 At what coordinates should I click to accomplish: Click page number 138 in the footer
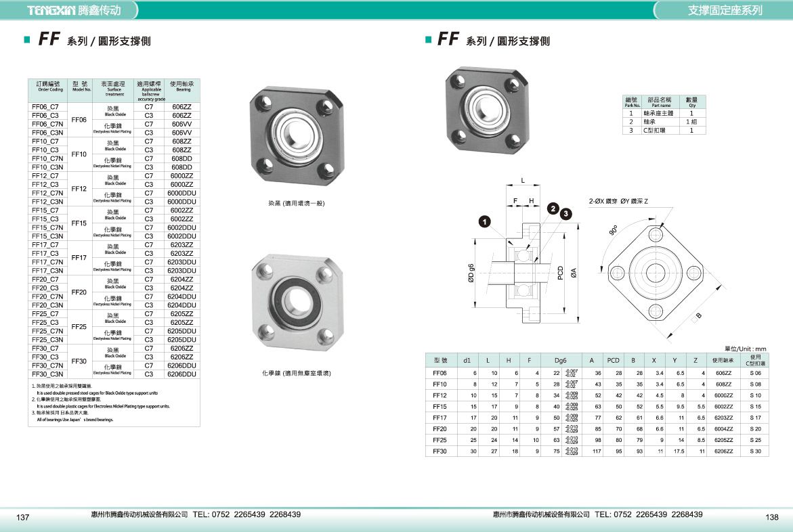(772, 517)
